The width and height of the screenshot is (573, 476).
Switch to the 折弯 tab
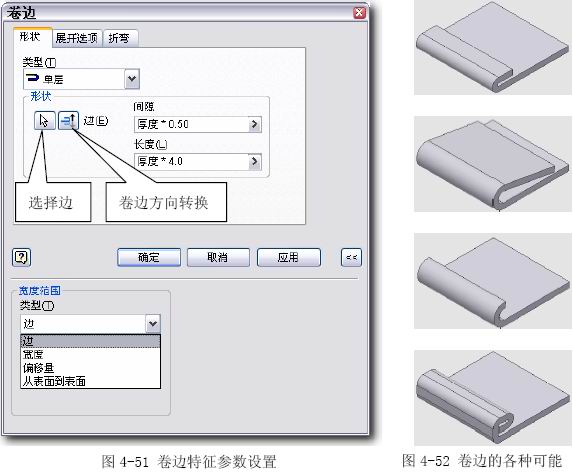click(x=119, y=38)
